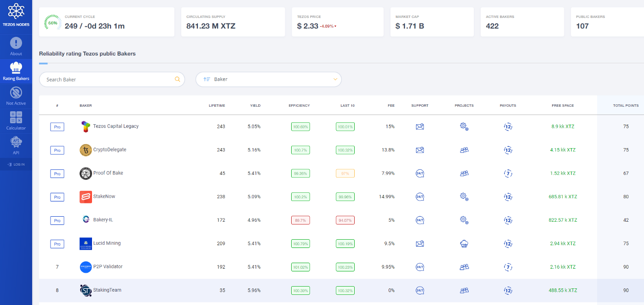
Task: Open CryptoDelegate baker link
Action: [109, 150]
